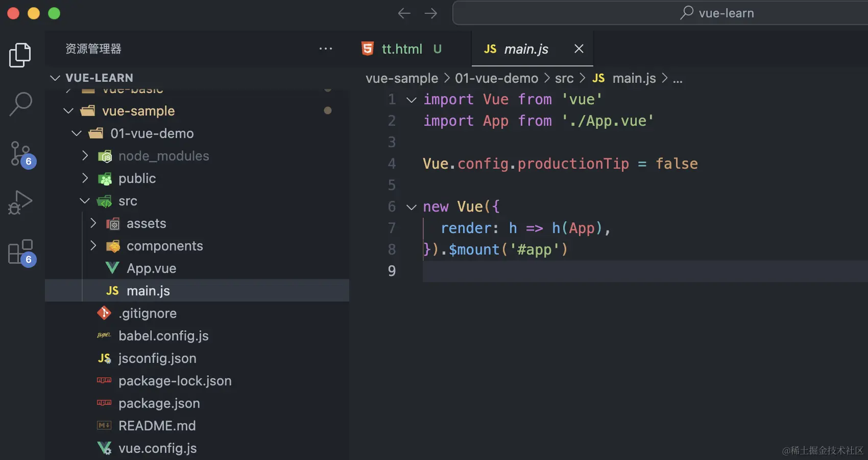
Task: Click line number 4 in gutter
Action: [392, 164]
